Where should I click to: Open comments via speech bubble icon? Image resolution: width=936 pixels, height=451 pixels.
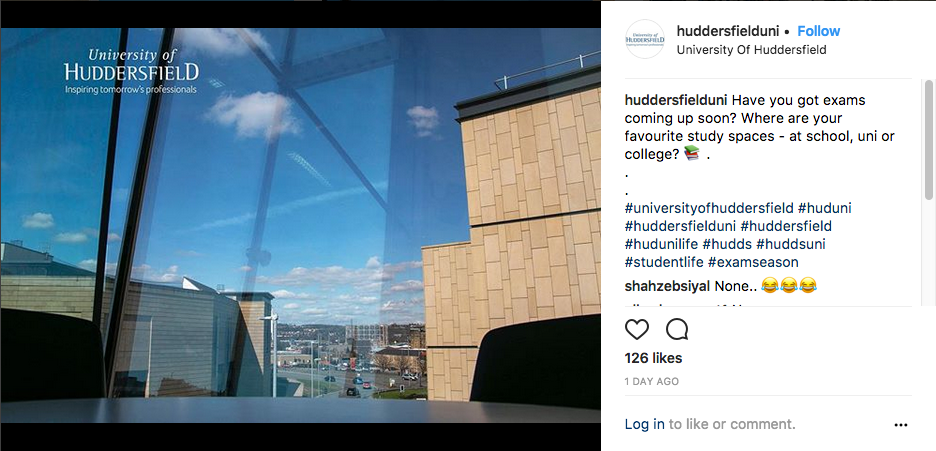677,329
